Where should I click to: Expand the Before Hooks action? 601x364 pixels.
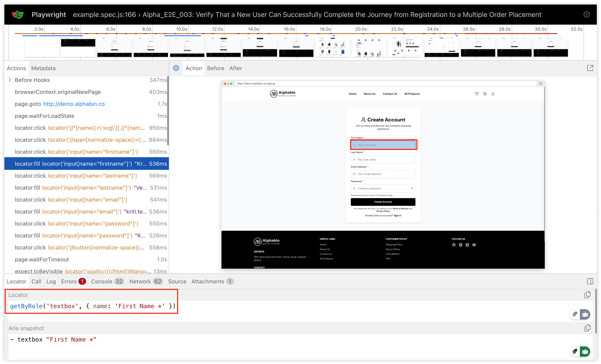(10, 80)
